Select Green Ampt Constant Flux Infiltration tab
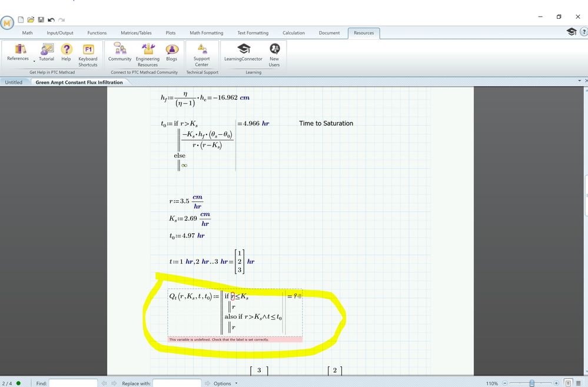 79,82
